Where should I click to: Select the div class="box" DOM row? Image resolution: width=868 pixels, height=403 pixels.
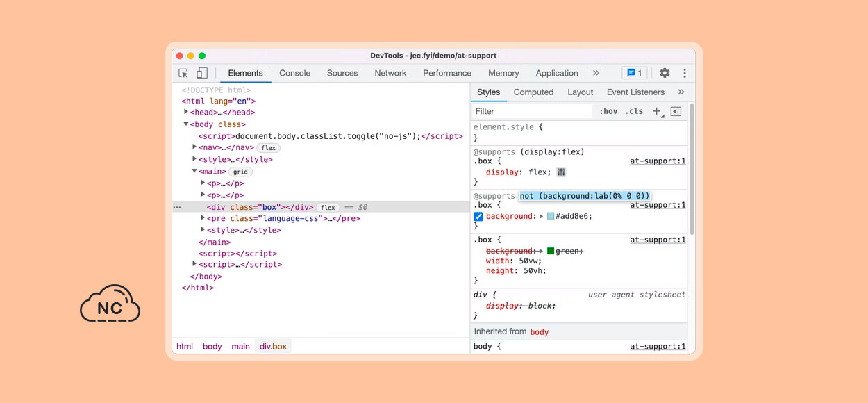[322, 207]
